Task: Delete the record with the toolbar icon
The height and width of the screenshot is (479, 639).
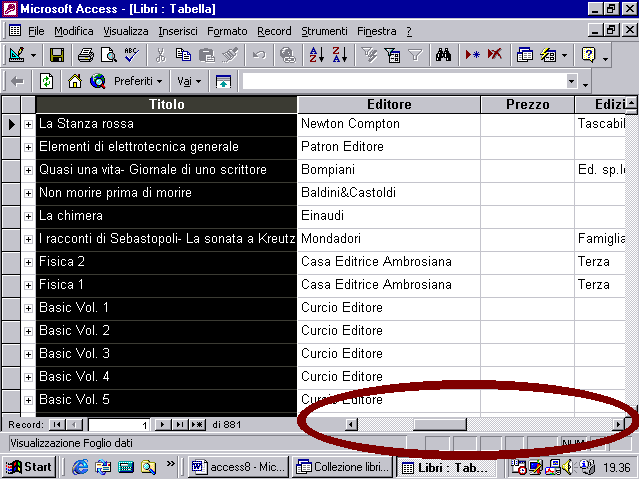Action: tap(495, 55)
